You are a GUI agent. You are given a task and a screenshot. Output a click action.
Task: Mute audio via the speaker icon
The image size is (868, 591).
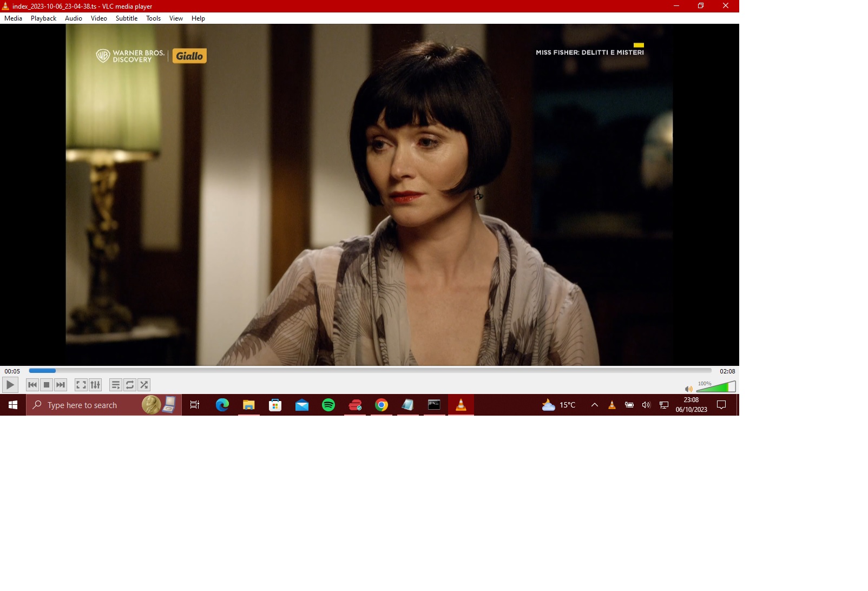(688, 389)
